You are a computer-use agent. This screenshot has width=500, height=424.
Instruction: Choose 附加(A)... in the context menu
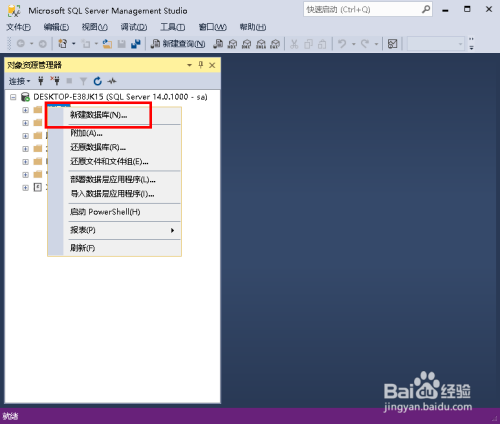pyautogui.click(x=114, y=133)
